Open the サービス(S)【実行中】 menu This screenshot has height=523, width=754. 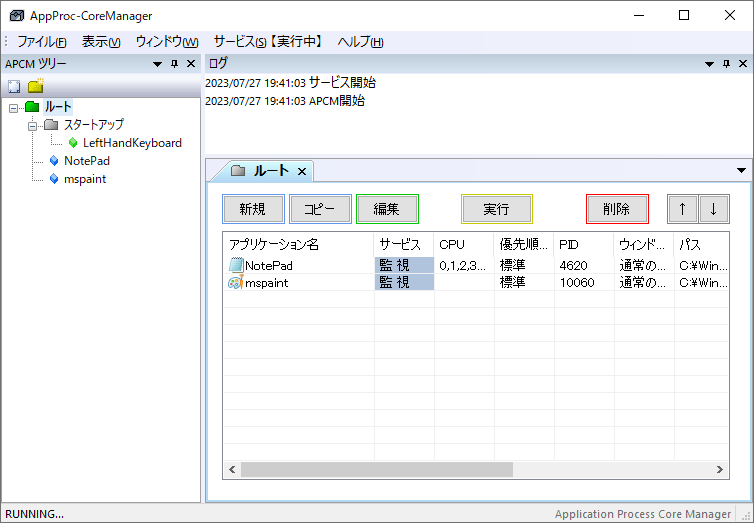tap(268, 42)
